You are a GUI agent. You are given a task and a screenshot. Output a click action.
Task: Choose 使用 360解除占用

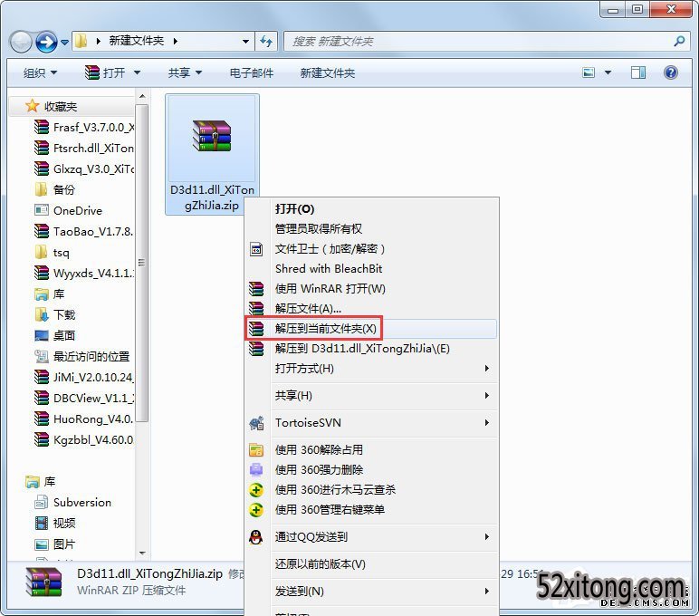tap(371, 449)
